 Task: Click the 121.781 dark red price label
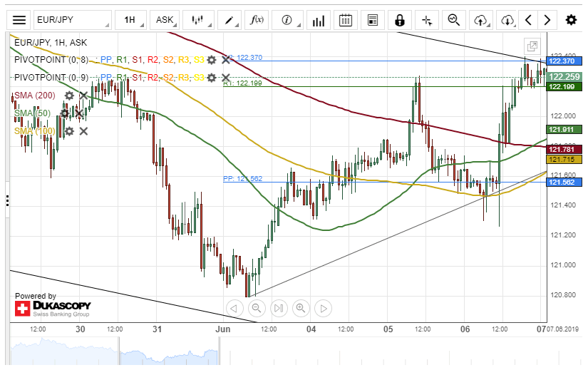[564, 149]
